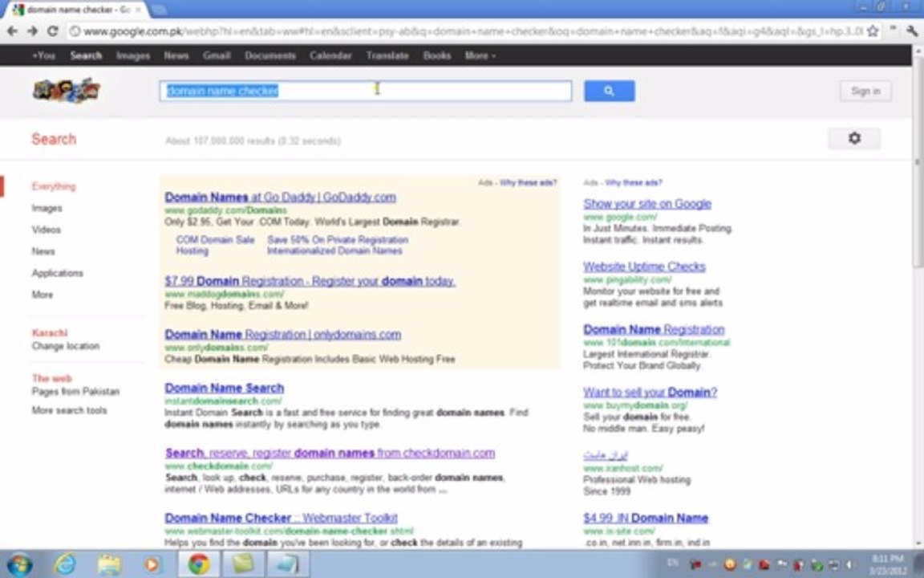Reload the page with the refresh icon
The width and height of the screenshot is (924, 578).
click(52, 31)
